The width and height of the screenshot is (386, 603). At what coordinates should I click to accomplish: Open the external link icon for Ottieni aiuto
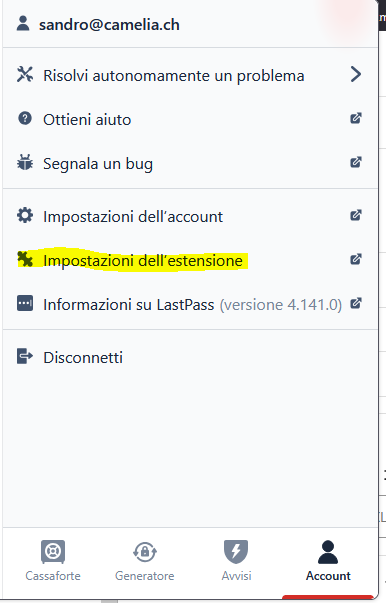point(356,118)
